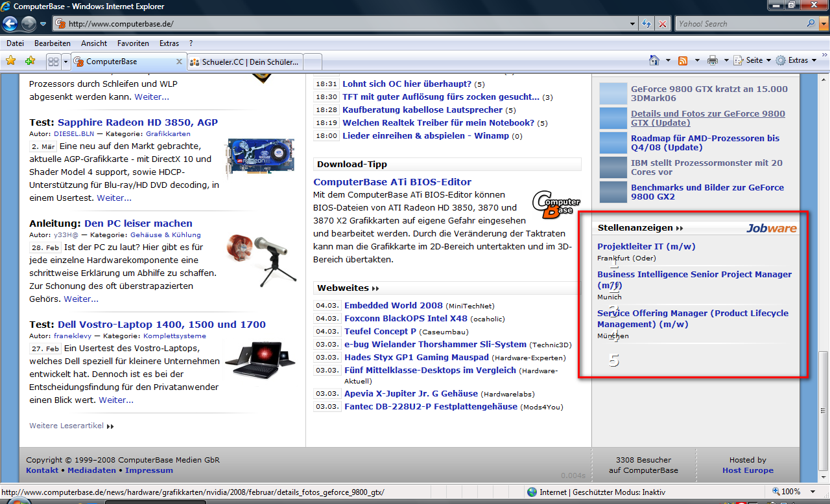This screenshot has height=504, width=830.
Task: Open the Print dropdown arrow
Action: pos(726,60)
